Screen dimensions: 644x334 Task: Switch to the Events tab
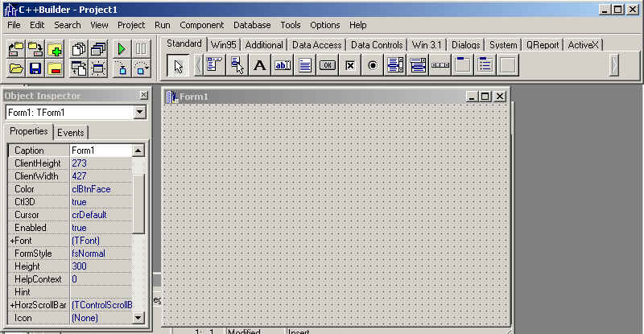(71, 133)
